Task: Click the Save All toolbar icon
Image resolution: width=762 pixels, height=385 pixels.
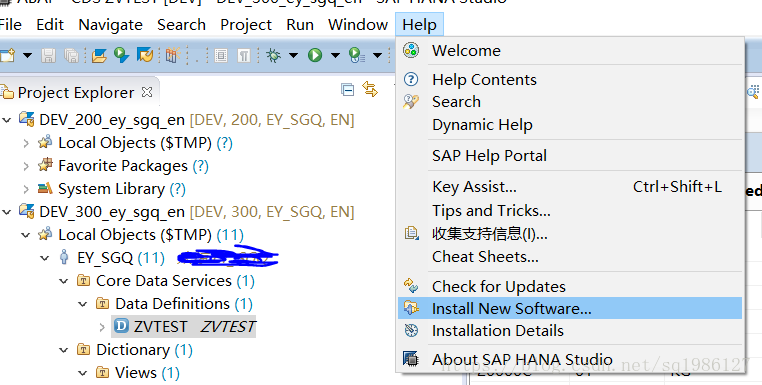Action: point(71,56)
